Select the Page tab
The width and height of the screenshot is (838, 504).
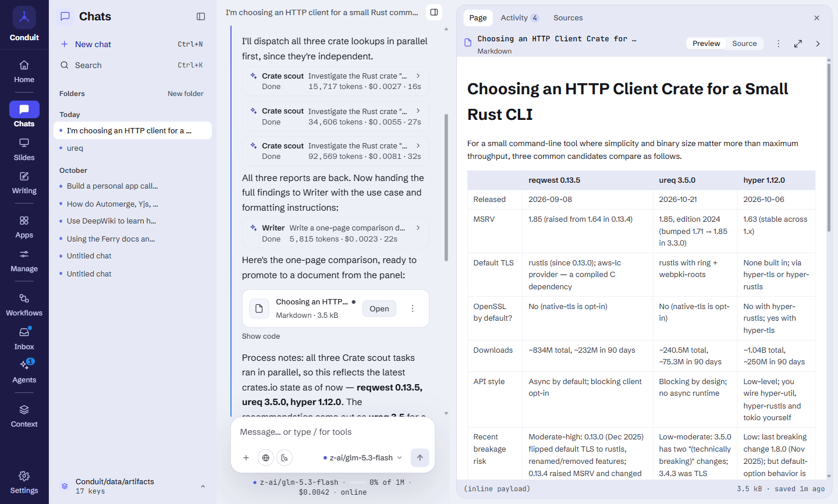point(478,18)
